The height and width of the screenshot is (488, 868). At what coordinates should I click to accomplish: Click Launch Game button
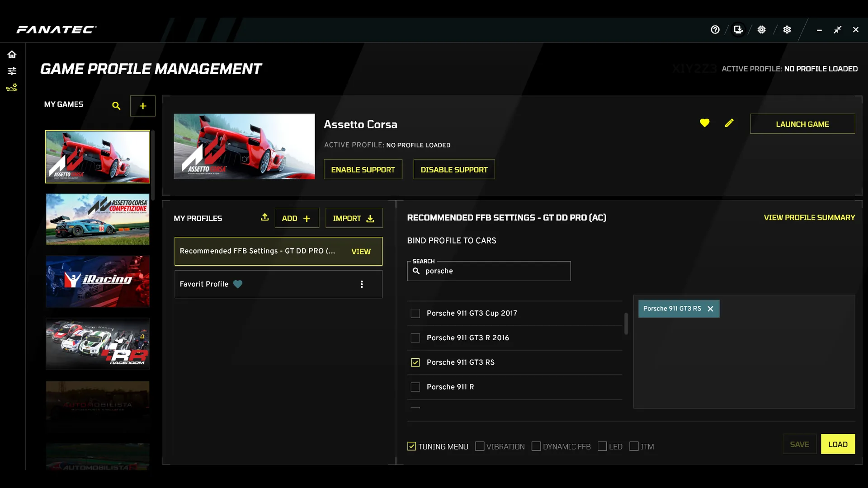802,124
